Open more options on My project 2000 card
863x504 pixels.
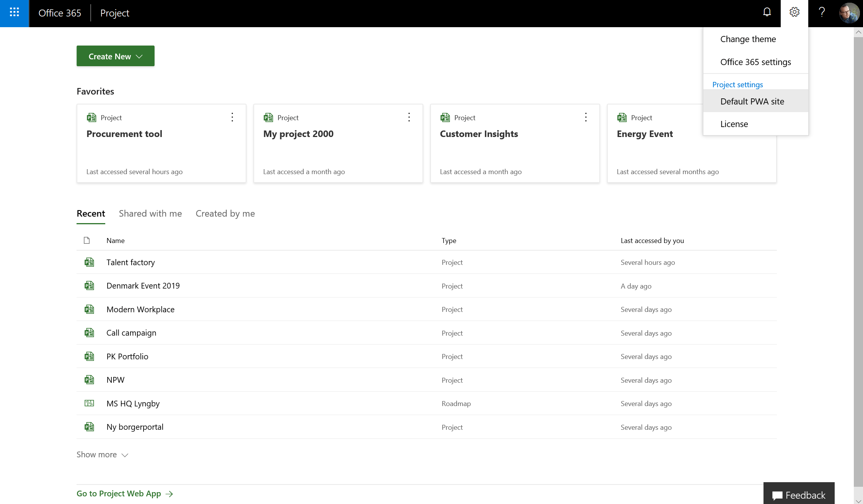click(409, 117)
